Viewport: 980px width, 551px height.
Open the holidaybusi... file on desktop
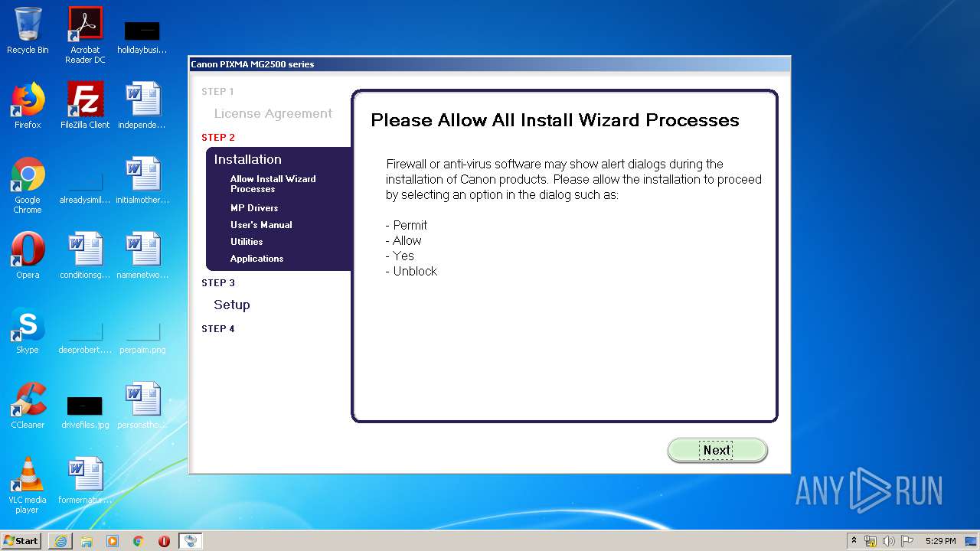[x=142, y=36]
